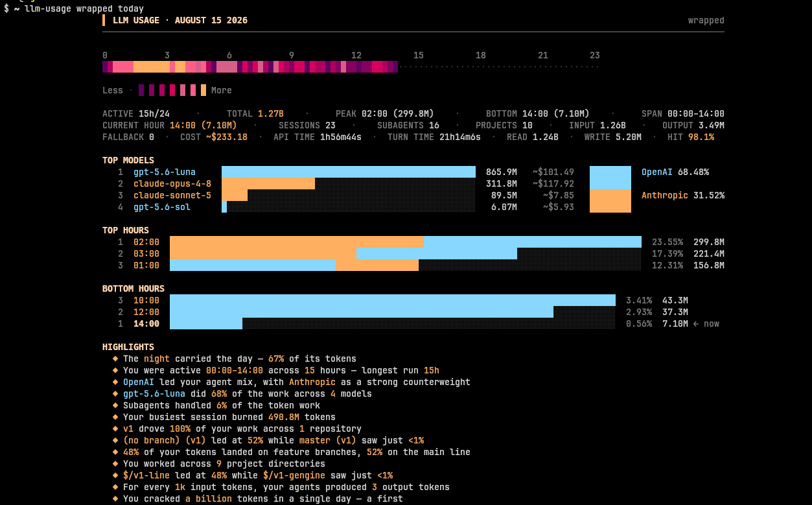
Task: Click the diamond bullet beside 'OpenAI led your agent mix'
Action: point(115,382)
